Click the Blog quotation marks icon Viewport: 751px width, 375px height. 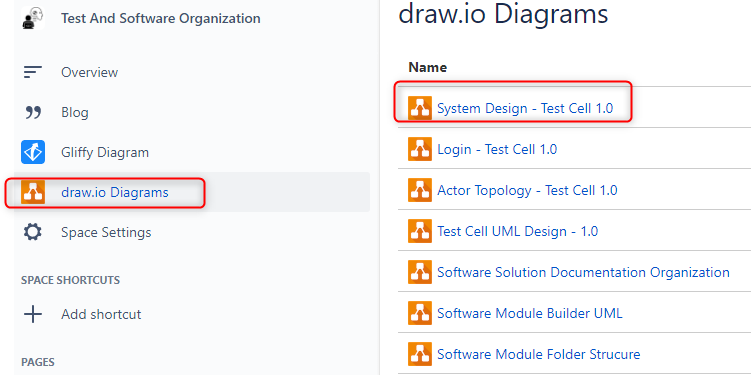click(33, 113)
